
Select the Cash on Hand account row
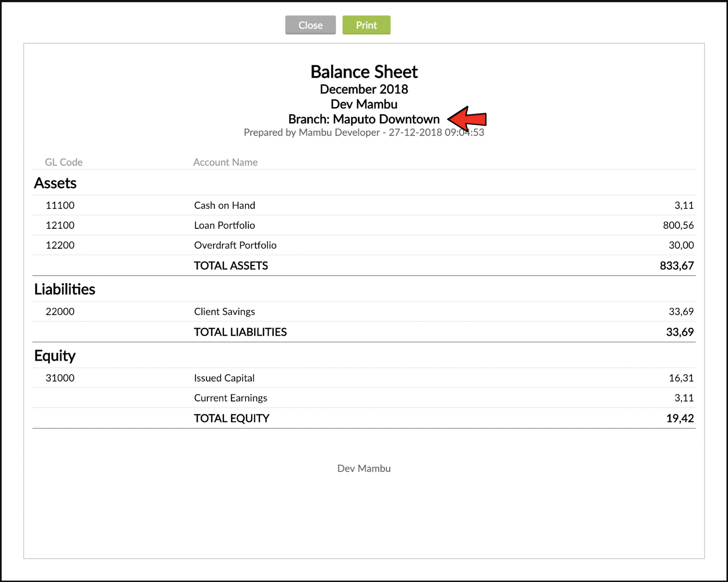[224, 205]
